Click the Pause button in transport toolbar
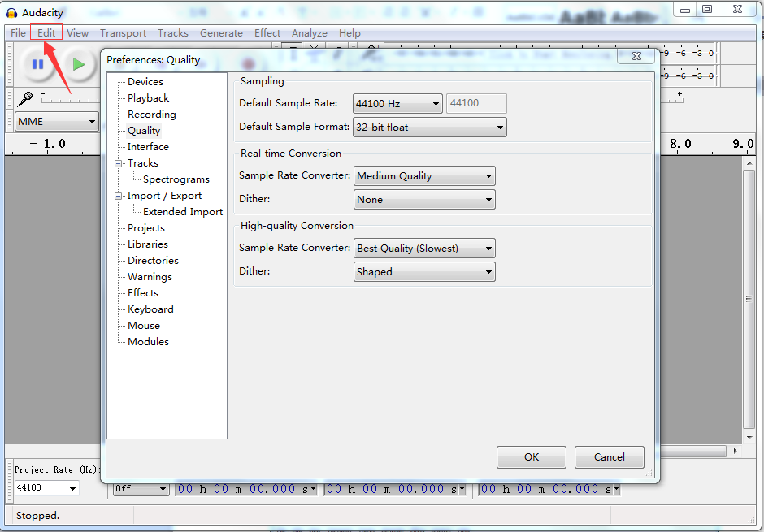Viewport: 764px width, 532px height. [x=37, y=64]
